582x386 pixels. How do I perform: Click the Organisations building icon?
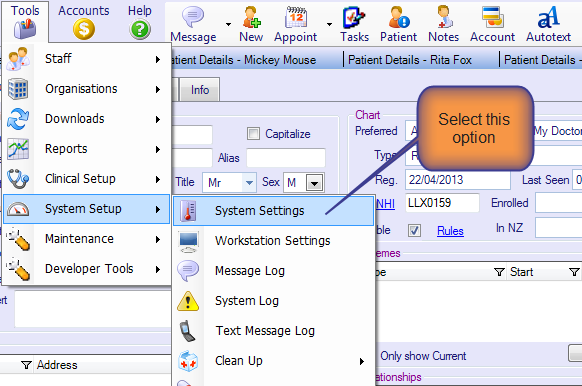click(x=18, y=89)
